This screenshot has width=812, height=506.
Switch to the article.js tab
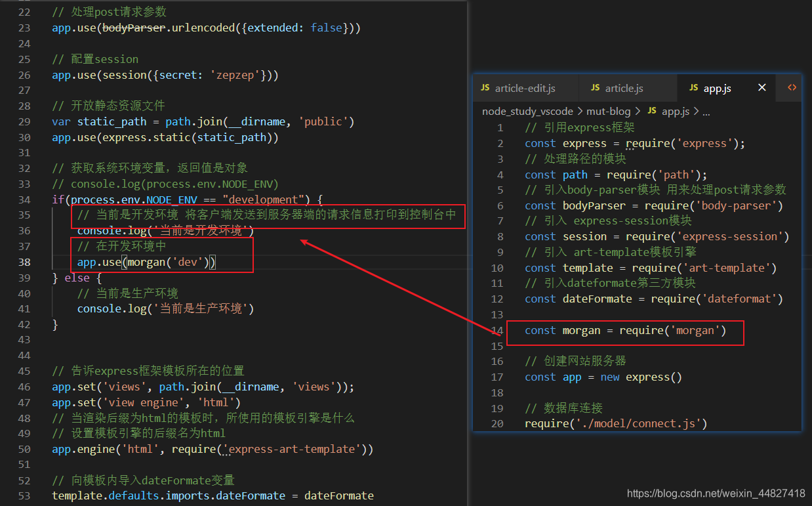[623, 88]
